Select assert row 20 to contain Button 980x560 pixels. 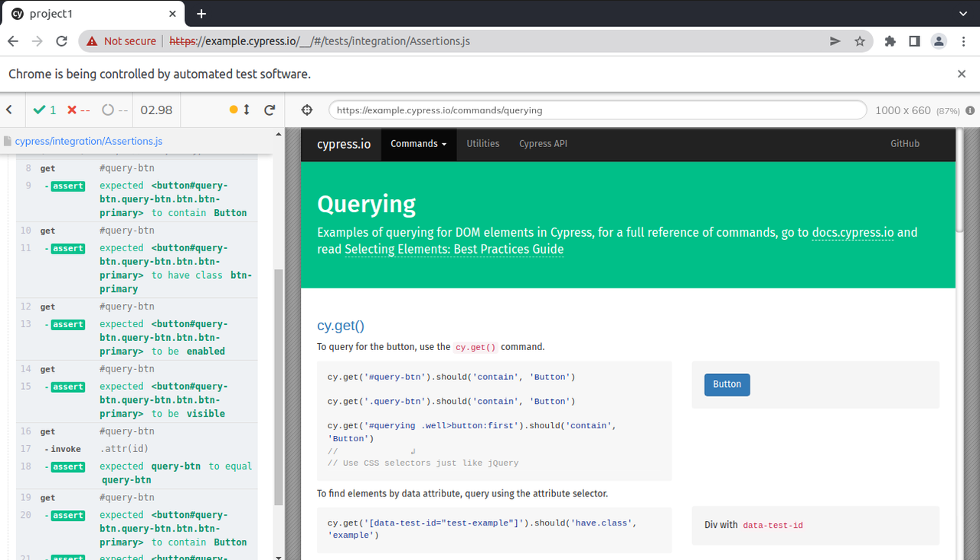coord(136,529)
